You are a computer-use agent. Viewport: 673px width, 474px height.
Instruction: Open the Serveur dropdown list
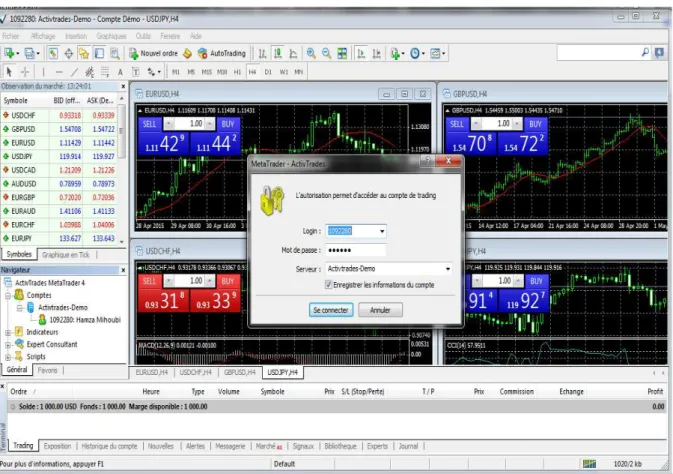388,269
